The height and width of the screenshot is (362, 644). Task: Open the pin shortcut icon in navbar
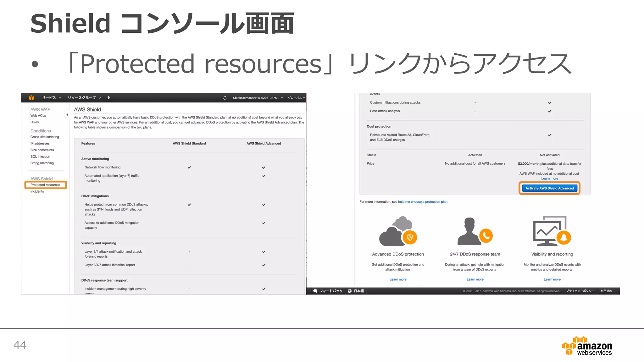(x=108, y=98)
